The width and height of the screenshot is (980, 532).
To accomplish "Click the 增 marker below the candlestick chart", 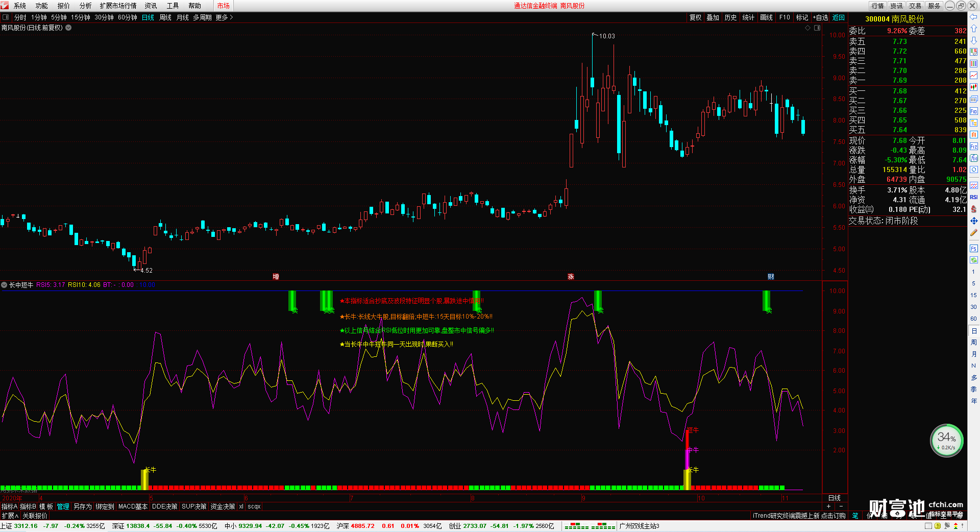I will (x=276, y=277).
